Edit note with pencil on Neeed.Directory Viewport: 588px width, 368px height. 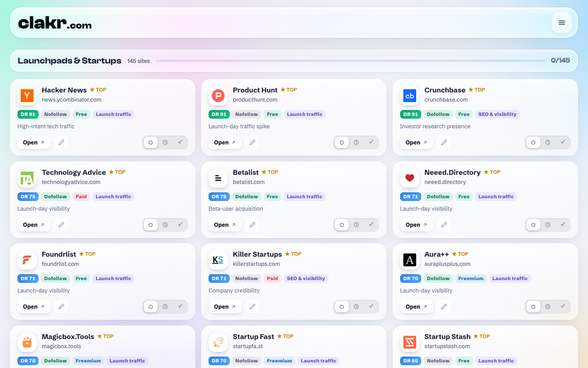pos(444,225)
